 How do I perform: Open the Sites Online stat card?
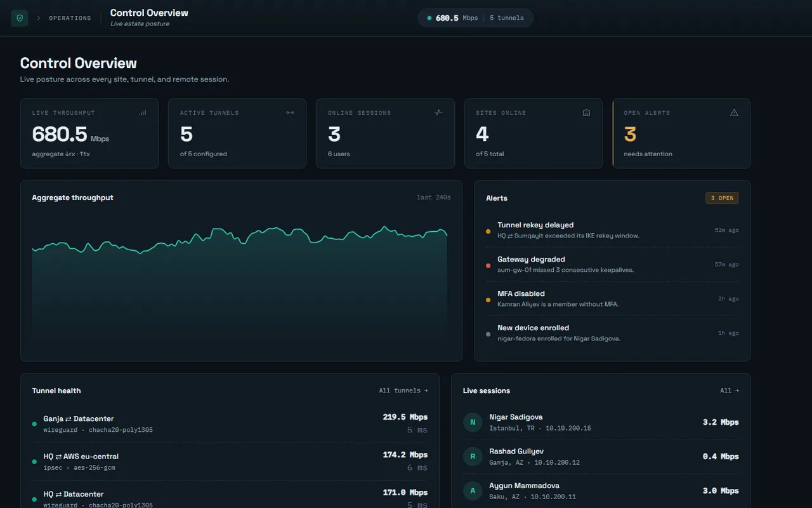point(534,133)
